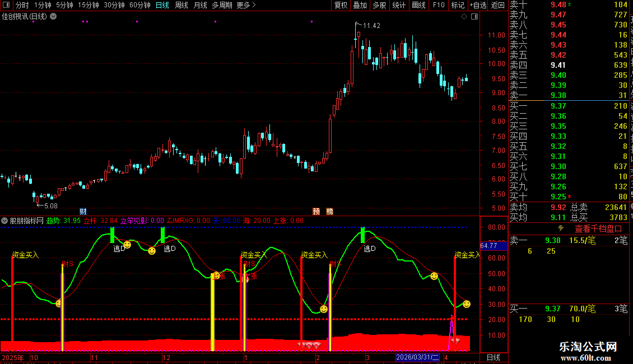This screenshot has height=364, width=633.
Task: Click the 卖十 price 9.48
Action: (558, 5)
